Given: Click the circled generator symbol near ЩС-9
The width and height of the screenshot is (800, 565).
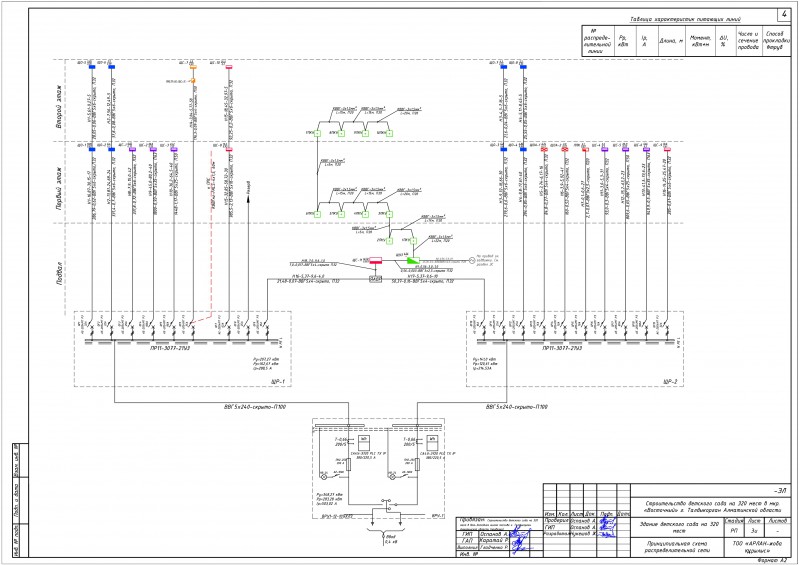Looking at the screenshot, I should click(x=471, y=261).
